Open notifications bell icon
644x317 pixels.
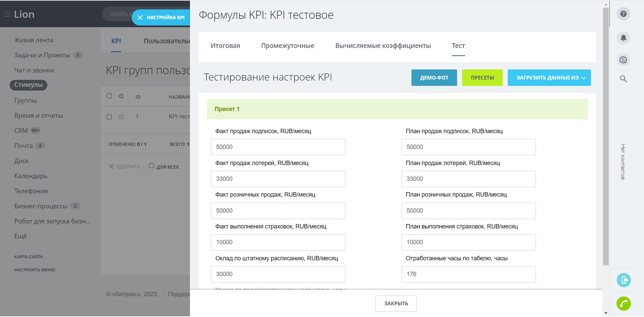(623, 38)
